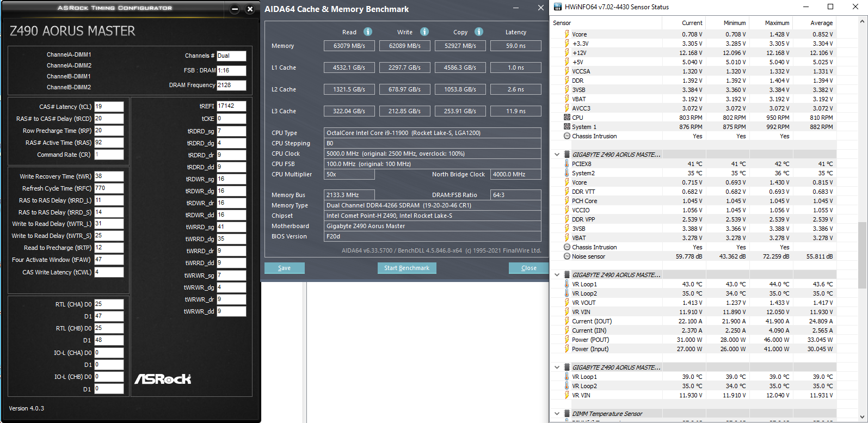
Task: Click Save in the AIDA64 benchmark window
Action: 284,268
